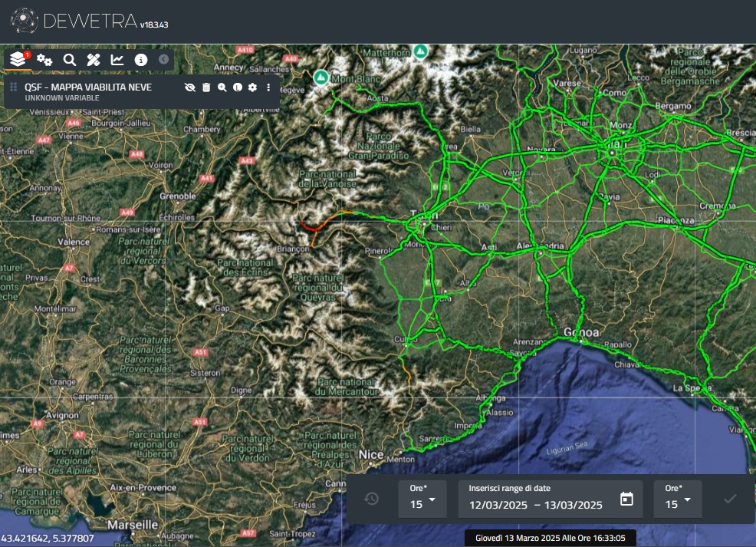Screen dimensions: 756x547
Task: Open the calendar date picker
Action: click(x=626, y=499)
